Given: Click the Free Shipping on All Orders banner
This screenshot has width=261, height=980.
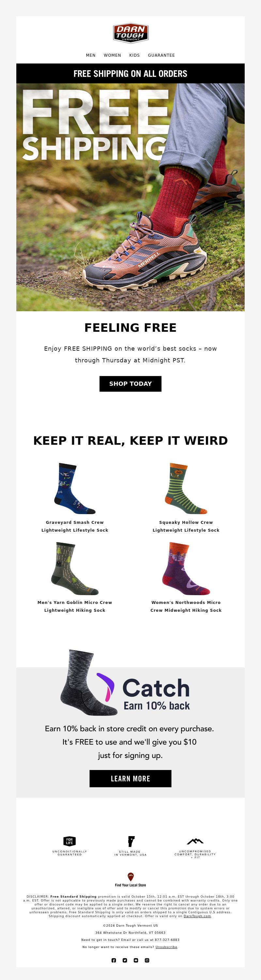Looking at the screenshot, I should (x=130, y=74).
